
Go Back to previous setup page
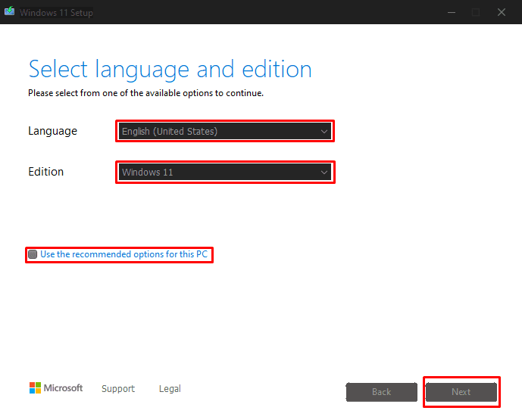click(x=382, y=392)
